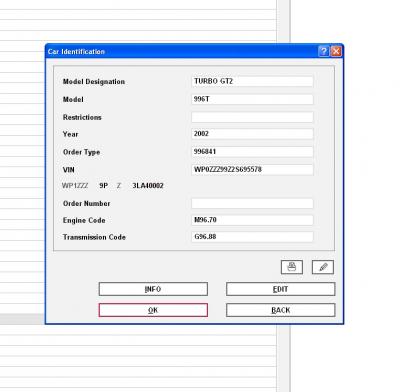
Task: Click the 'Car Identification' title bar text
Action: click(x=76, y=52)
